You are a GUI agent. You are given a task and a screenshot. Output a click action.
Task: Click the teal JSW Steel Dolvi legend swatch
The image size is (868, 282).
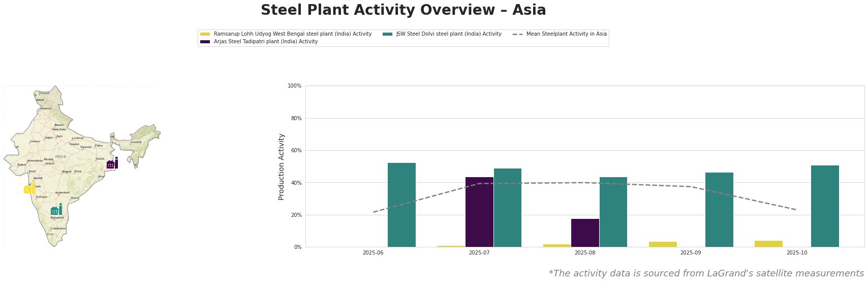[387, 34]
